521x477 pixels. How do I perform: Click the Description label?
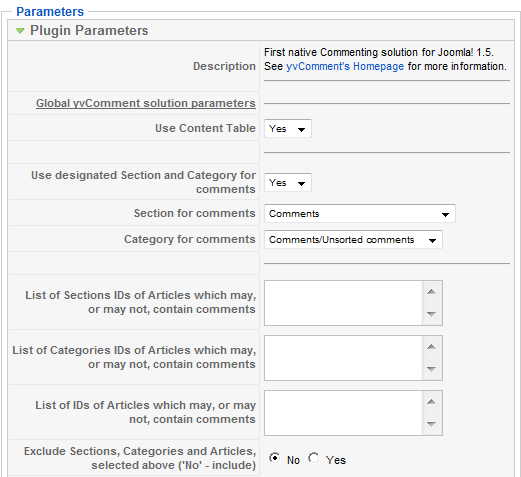click(x=224, y=66)
